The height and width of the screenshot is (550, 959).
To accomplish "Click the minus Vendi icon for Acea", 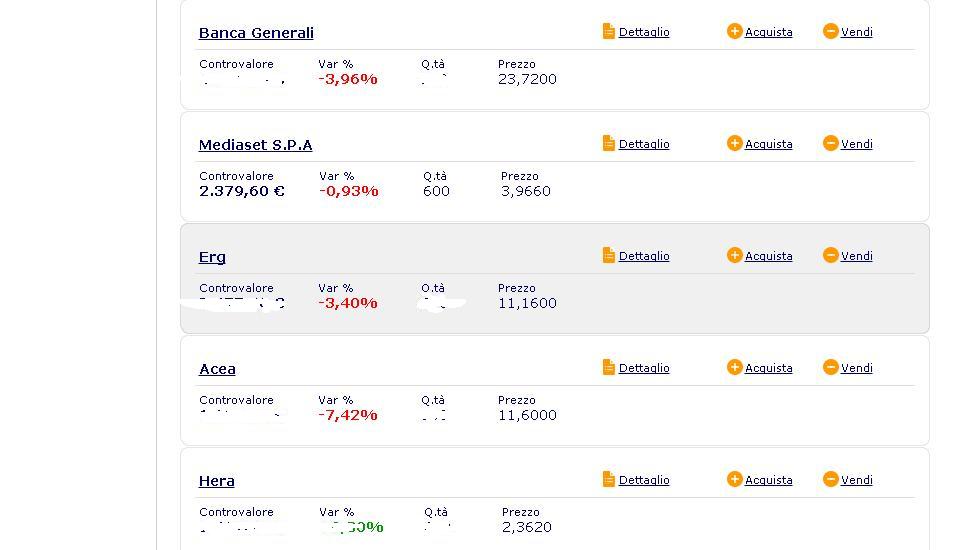I will point(830,368).
